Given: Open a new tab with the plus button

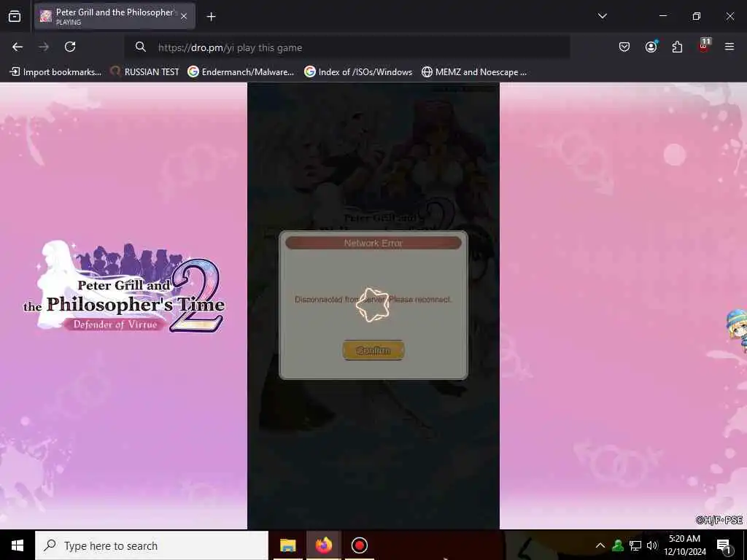Looking at the screenshot, I should [x=211, y=17].
